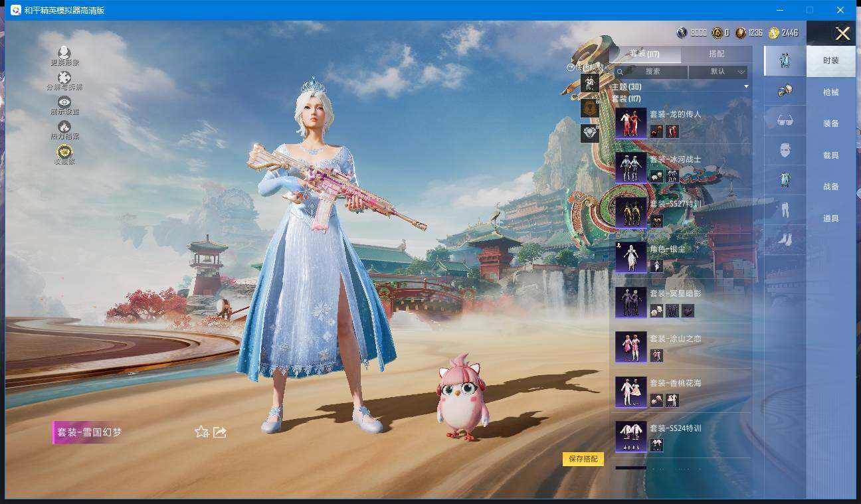Select the 套装-龙的传人 outfit thumbnail
The width and height of the screenshot is (861, 504).
point(630,123)
